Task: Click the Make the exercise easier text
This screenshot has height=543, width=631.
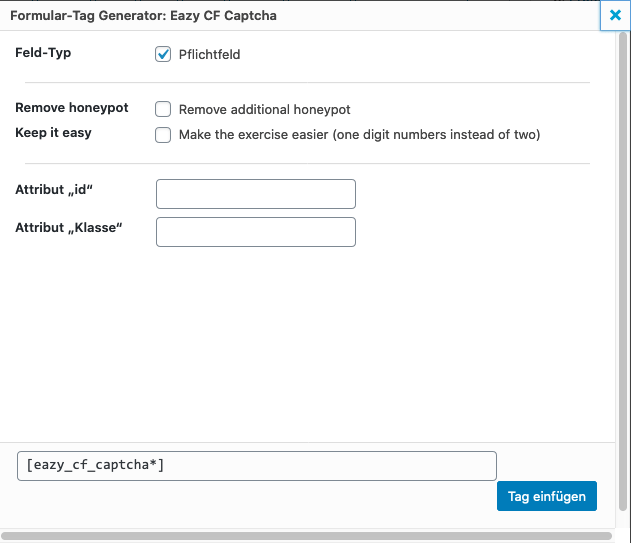Action: [359, 135]
